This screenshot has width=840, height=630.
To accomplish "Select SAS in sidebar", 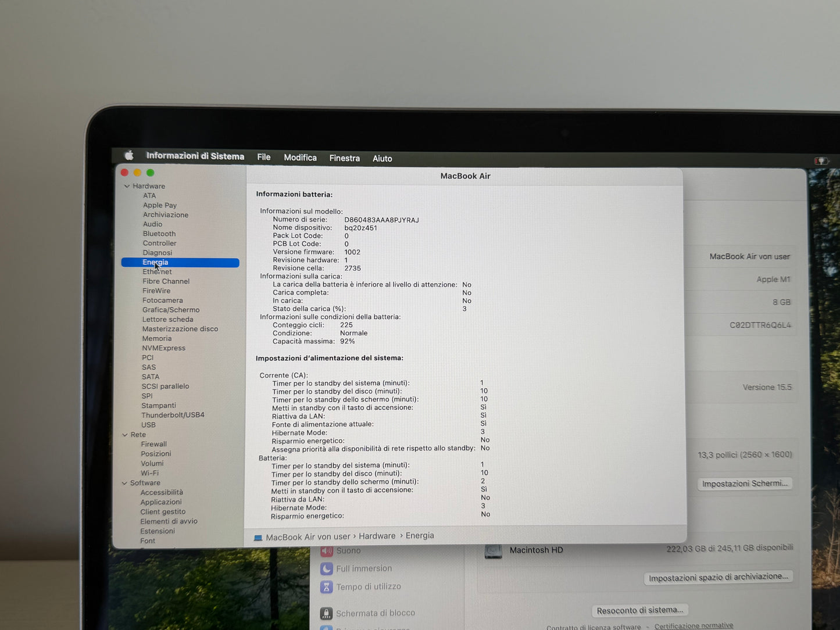I will [149, 367].
